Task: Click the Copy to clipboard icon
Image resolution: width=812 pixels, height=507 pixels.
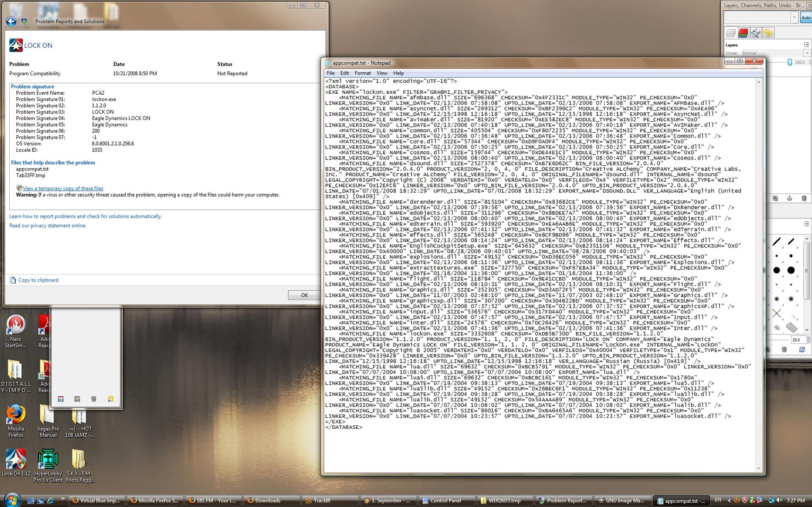Action: 13,280
